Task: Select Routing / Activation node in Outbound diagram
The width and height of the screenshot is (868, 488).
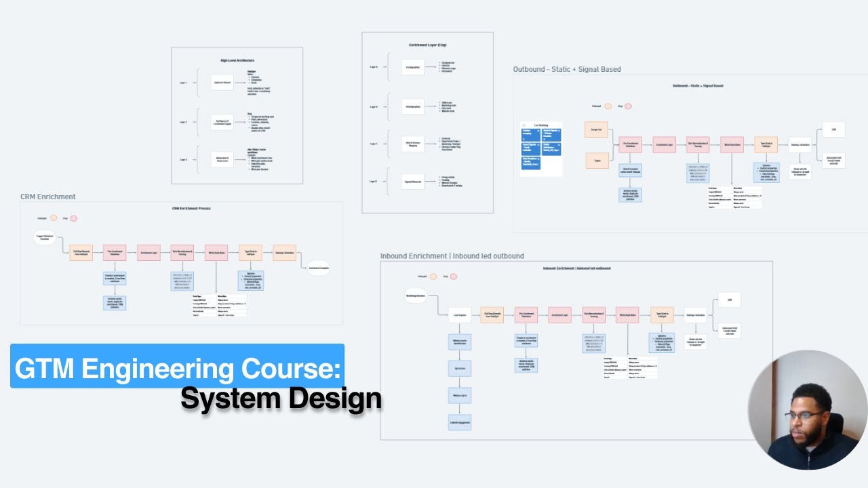Action: point(800,144)
